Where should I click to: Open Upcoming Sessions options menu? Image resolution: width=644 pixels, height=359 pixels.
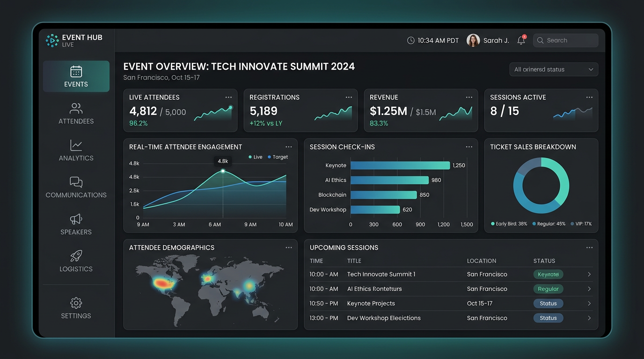[x=589, y=248]
